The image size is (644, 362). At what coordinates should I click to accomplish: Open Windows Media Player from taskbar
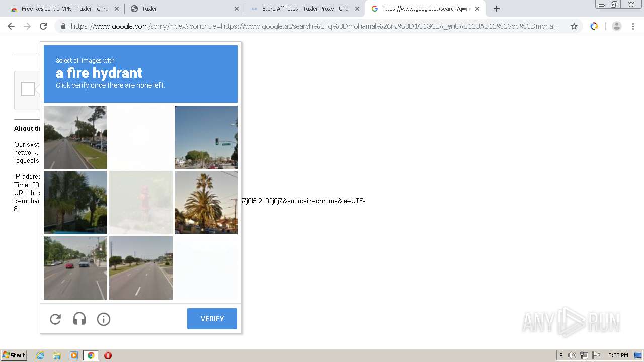[74, 355]
